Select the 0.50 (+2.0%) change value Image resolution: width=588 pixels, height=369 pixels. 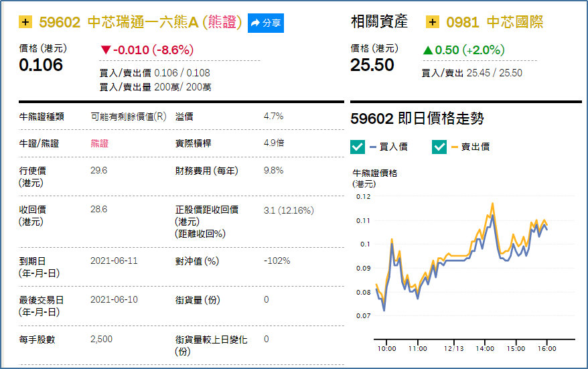[x=463, y=50]
